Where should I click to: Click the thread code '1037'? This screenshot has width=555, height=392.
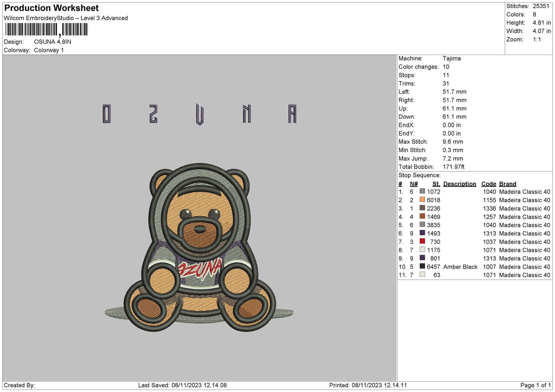coord(489,242)
